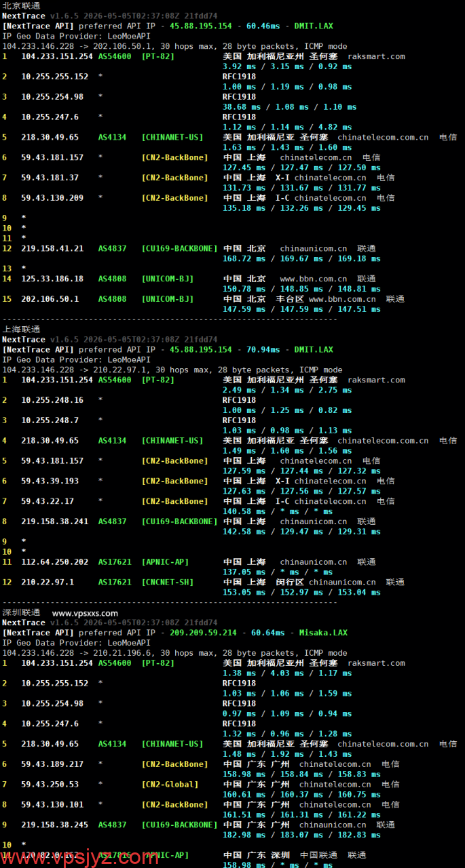The image size is (465, 868).
Task: Select the latency value 150.78 ms
Action: point(244,289)
